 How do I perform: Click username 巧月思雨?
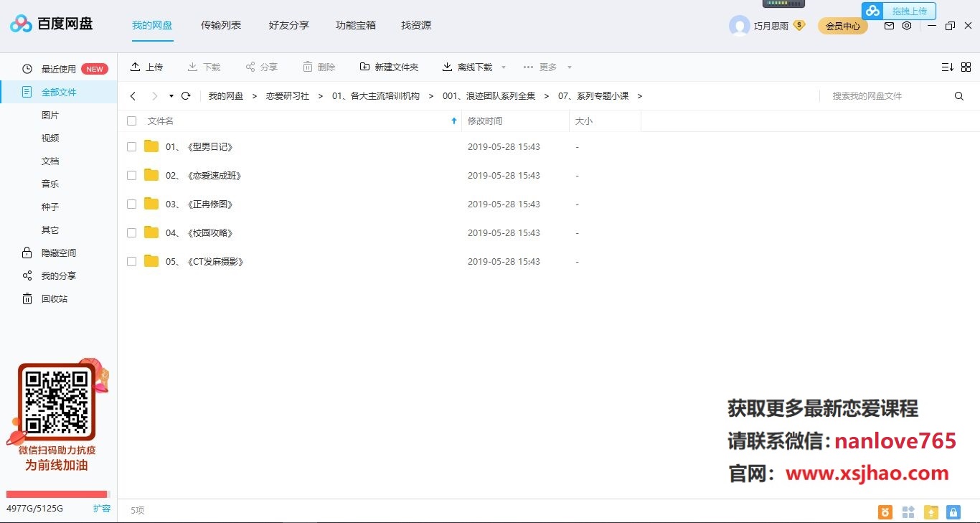pyautogui.click(x=771, y=26)
